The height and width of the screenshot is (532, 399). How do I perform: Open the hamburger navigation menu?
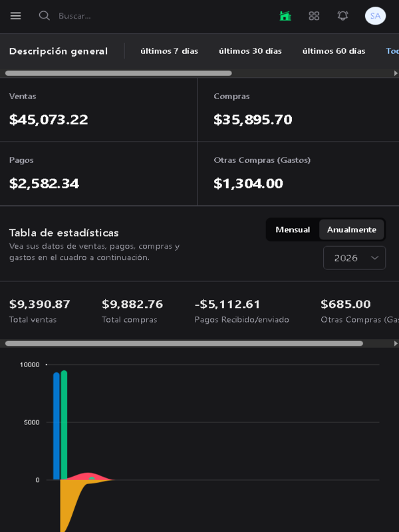click(x=15, y=16)
